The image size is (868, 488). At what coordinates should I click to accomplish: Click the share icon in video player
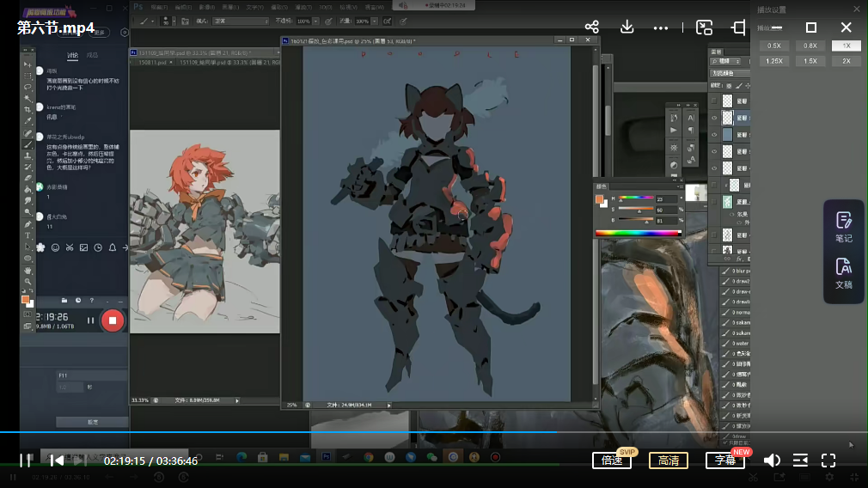[592, 27]
